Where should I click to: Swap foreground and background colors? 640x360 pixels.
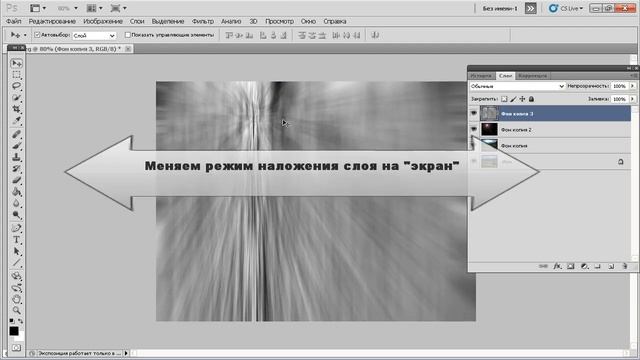point(20,321)
